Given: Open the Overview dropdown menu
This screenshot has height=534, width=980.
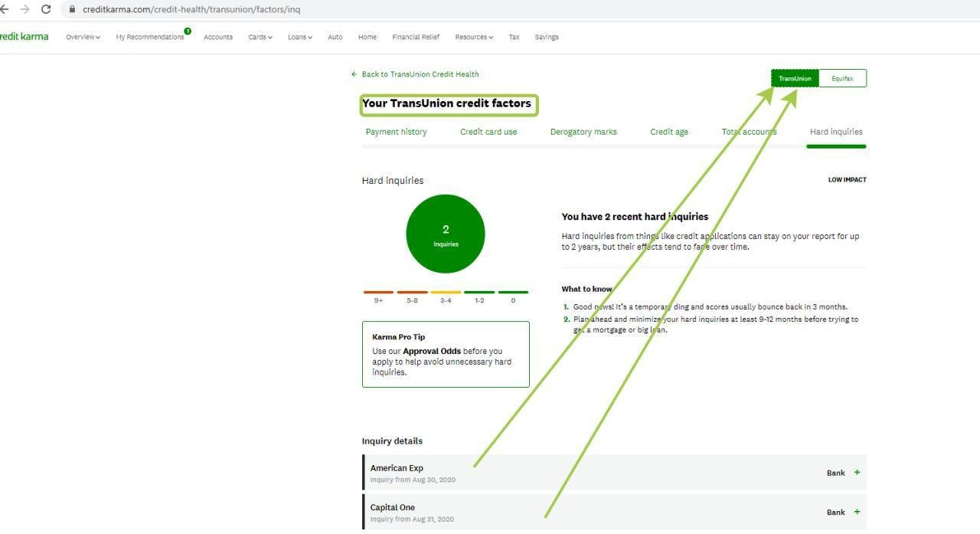Looking at the screenshot, I should point(83,37).
